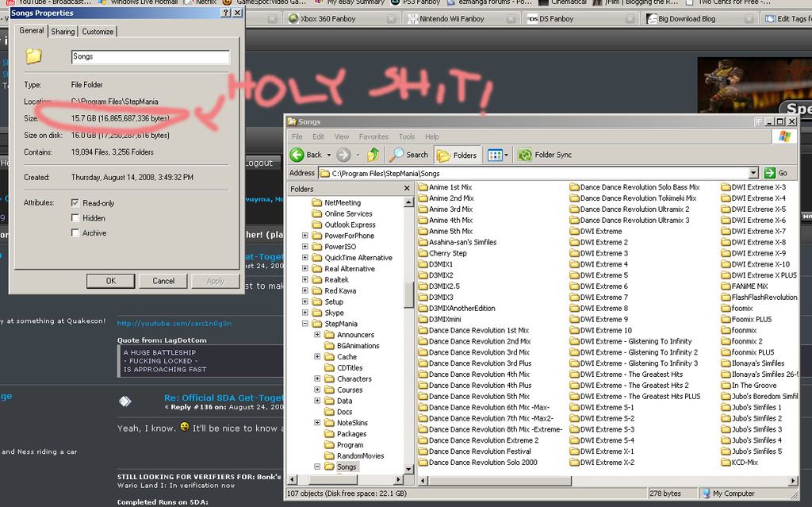Click the horizontal scrollbar in file list
The width and height of the screenshot is (812, 507).
point(603,481)
